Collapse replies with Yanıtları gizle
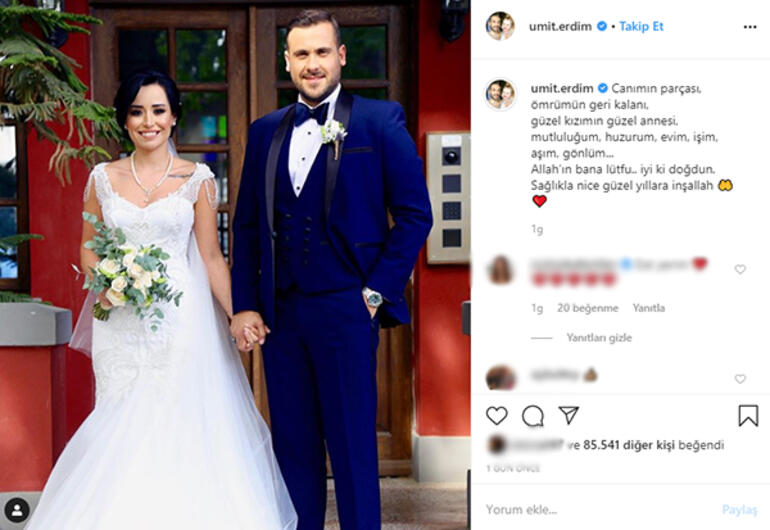This screenshot has width=770, height=530. coord(599,338)
